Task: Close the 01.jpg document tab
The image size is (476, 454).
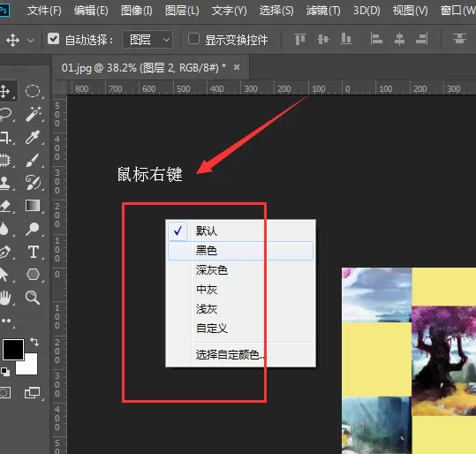Action: [237, 67]
